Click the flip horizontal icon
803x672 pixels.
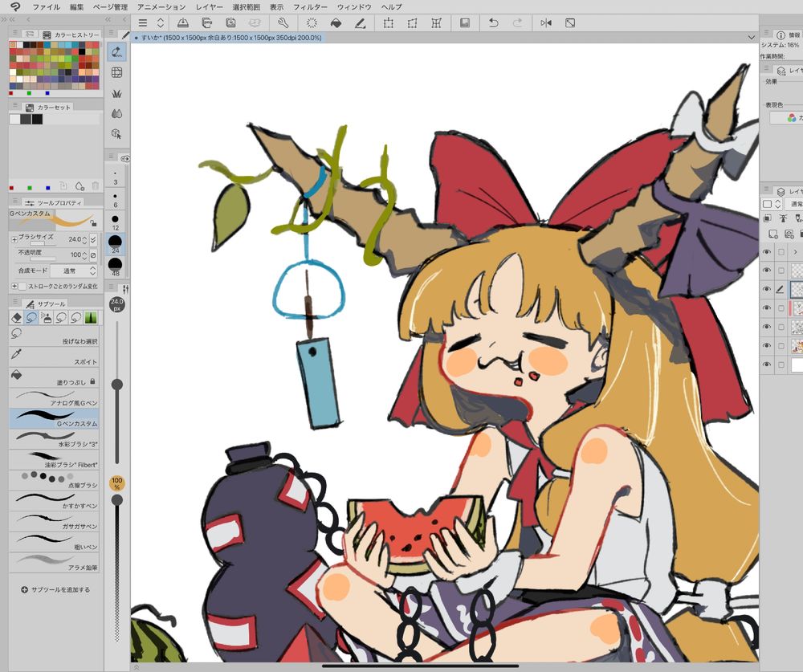(546, 23)
